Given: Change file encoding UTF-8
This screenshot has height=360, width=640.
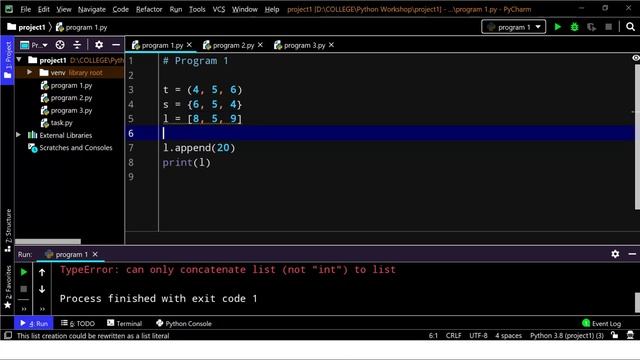Looking at the screenshot, I should 478,336.
